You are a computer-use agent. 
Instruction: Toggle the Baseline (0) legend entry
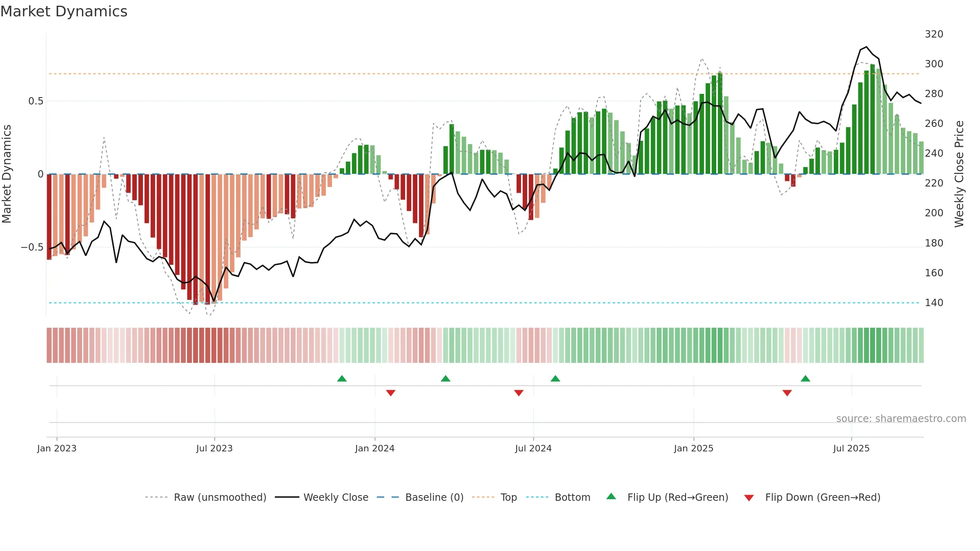[420, 497]
